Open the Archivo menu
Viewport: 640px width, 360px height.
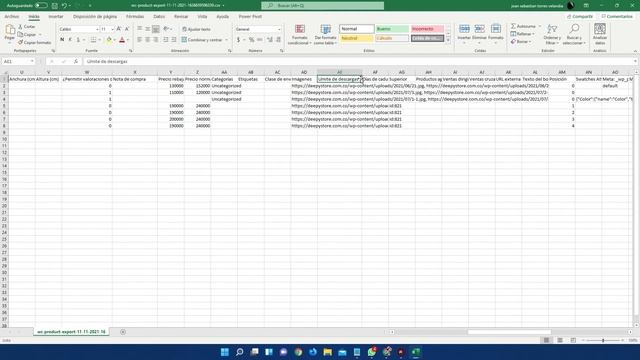pos(11,17)
